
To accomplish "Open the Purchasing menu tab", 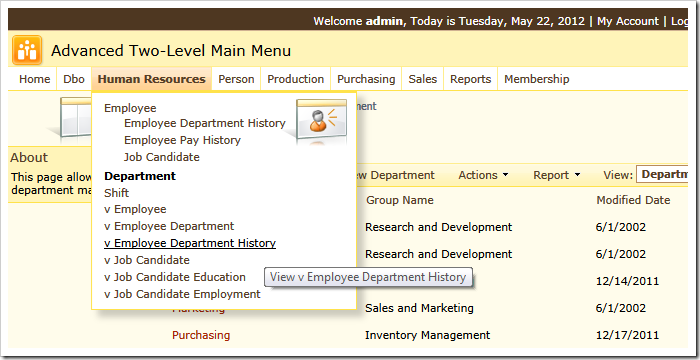I will point(366,79).
